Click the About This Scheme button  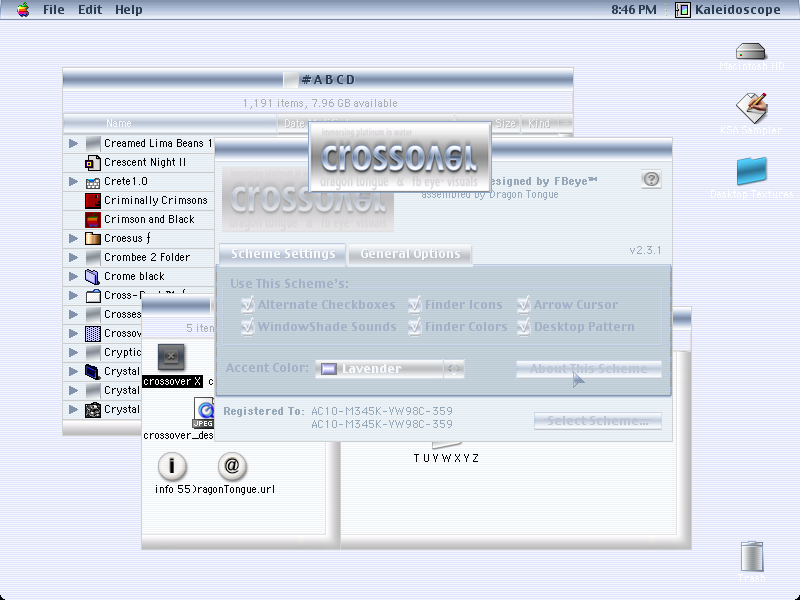(x=589, y=368)
